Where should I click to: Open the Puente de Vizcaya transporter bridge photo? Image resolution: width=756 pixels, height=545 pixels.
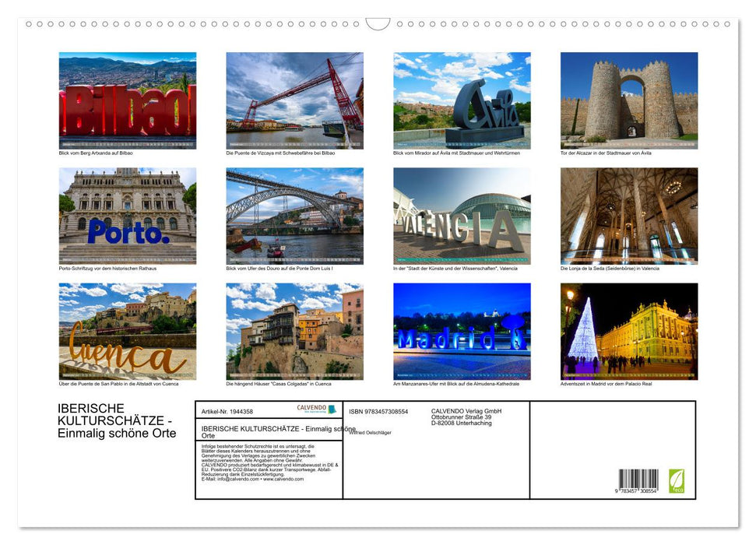point(294,100)
